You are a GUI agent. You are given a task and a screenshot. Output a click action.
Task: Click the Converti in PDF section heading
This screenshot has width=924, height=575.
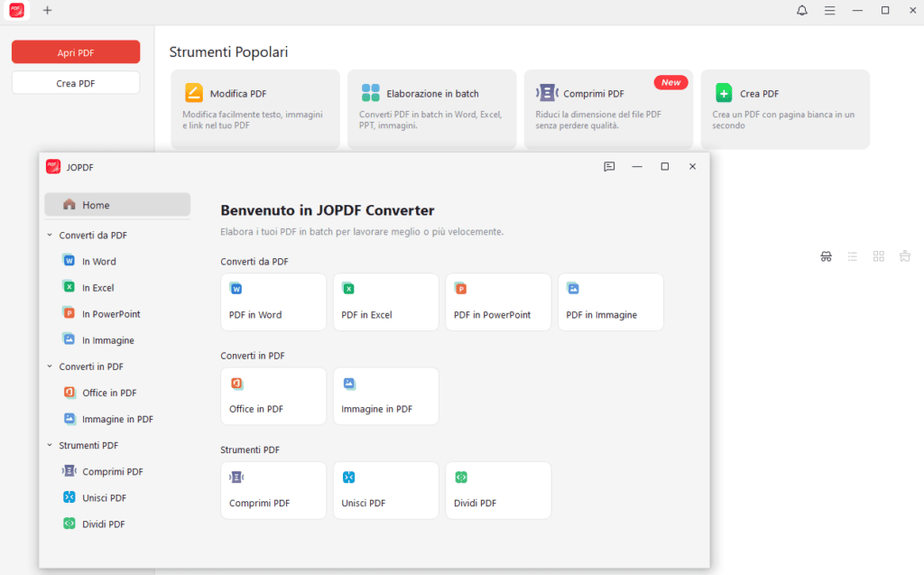[253, 356]
